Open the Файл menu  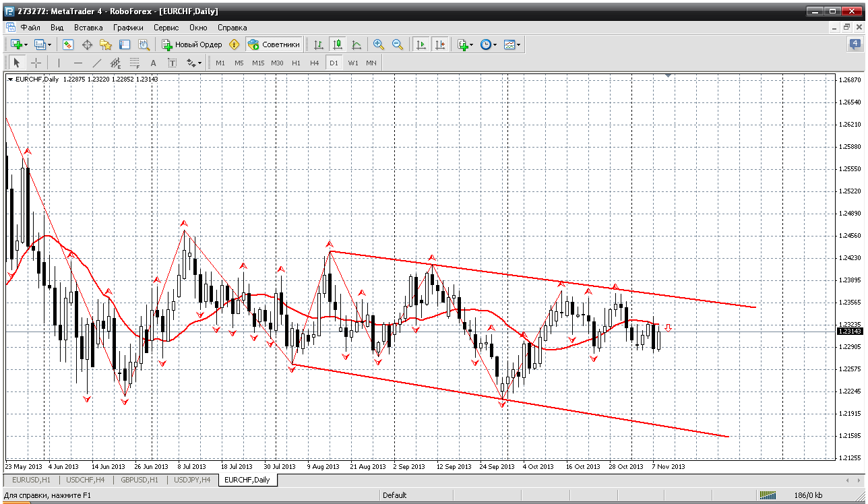[30, 28]
